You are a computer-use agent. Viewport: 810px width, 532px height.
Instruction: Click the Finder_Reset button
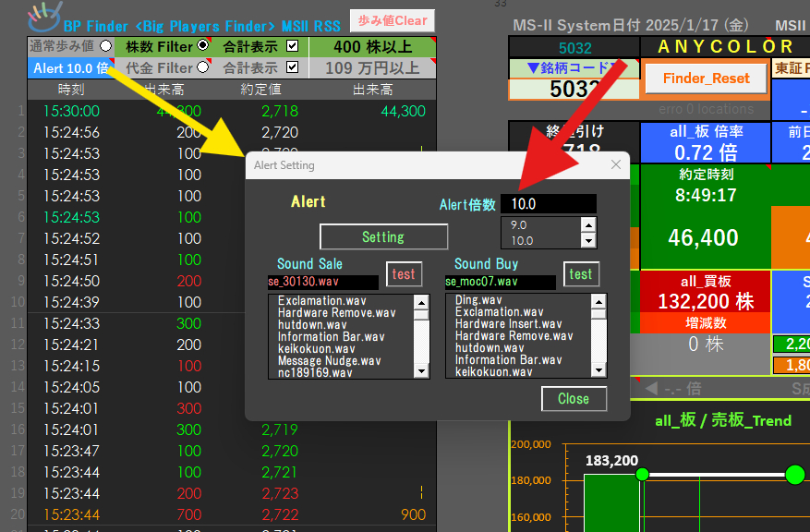(707, 79)
